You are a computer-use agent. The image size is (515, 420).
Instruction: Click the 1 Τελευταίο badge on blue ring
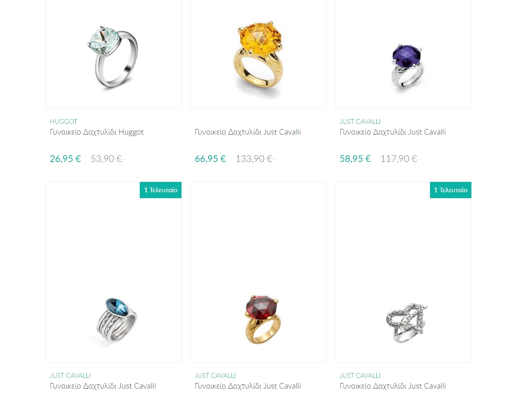(160, 190)
